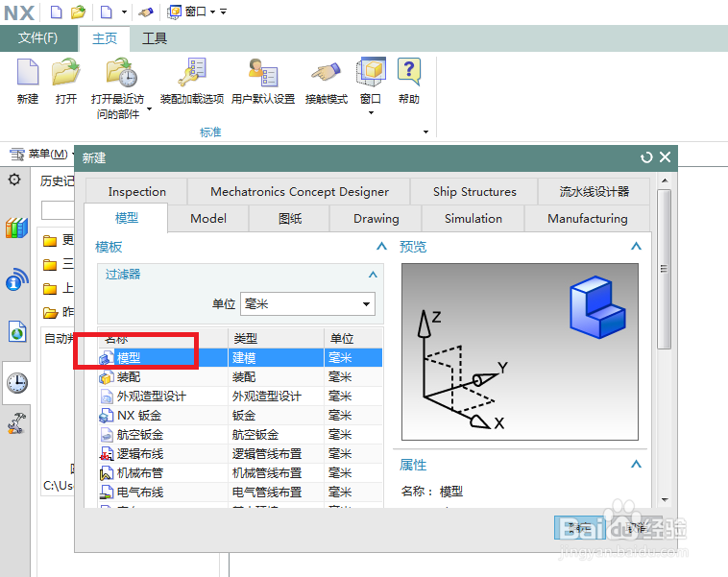
Task: Click the 打开 (Open) ribbon icon
Action: tap(65, 72)
